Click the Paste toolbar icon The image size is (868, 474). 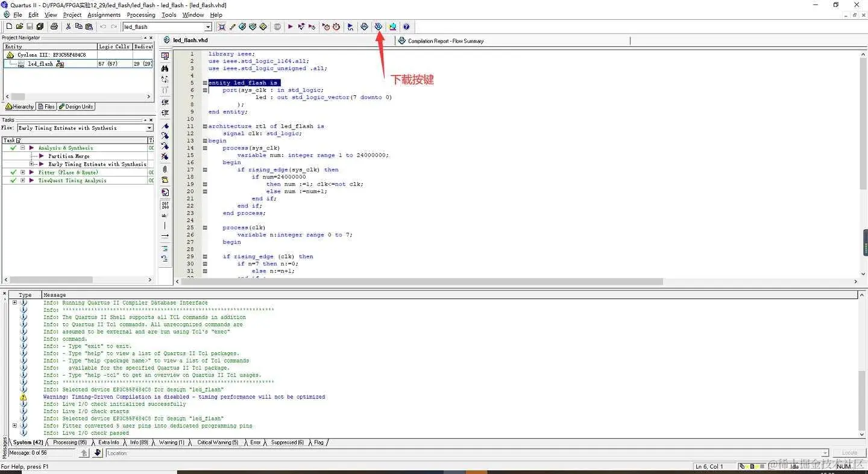coord(89,27)
